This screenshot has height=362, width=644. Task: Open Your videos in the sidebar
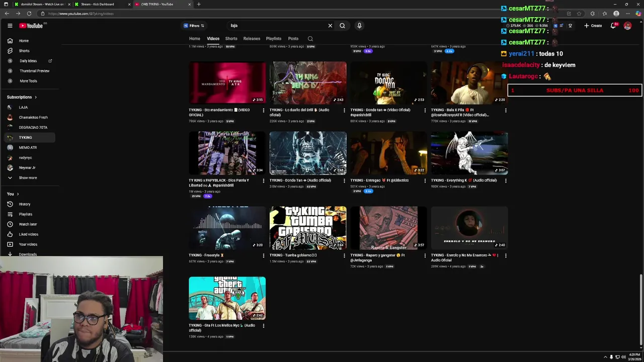28,244
